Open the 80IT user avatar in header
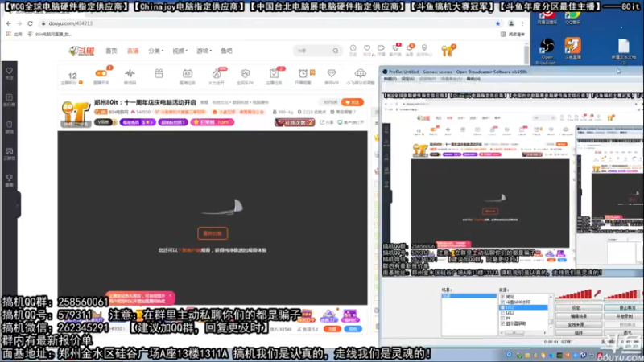This screenshot has width=644, height=362. pos(447,51)
